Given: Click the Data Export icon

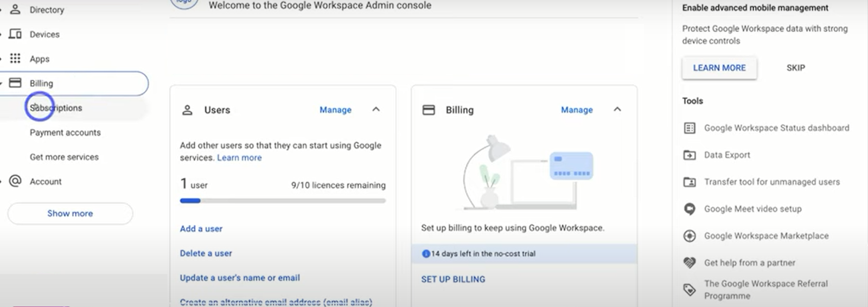Looking at the screenshot, I should click(x=690, y=155).
